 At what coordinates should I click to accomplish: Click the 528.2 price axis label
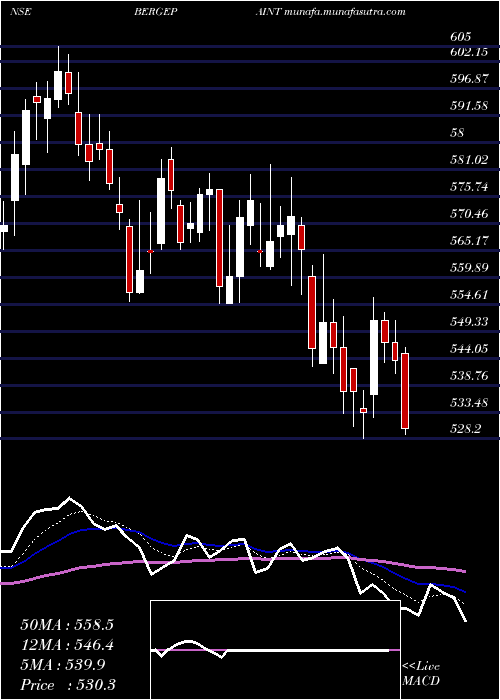[x=466, y=429]
